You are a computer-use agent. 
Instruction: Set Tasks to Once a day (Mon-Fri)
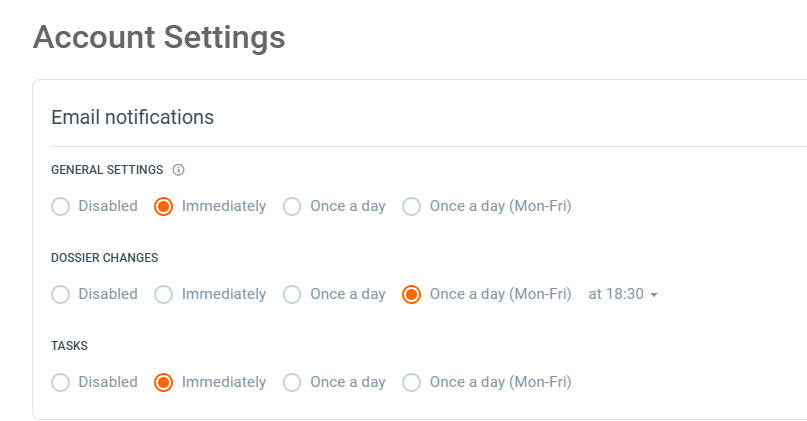(x=412, y=383)
